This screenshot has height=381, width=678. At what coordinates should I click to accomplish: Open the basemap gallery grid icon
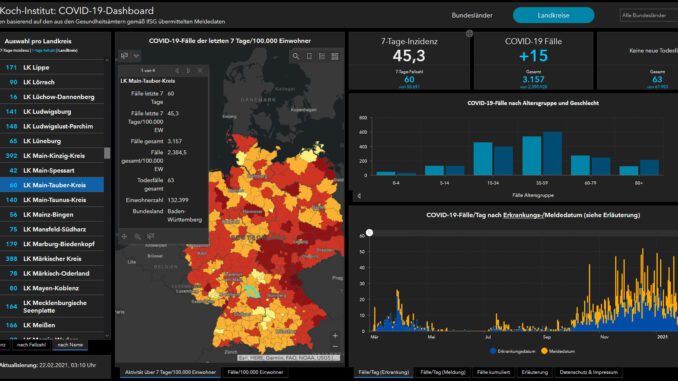[335, 56]
